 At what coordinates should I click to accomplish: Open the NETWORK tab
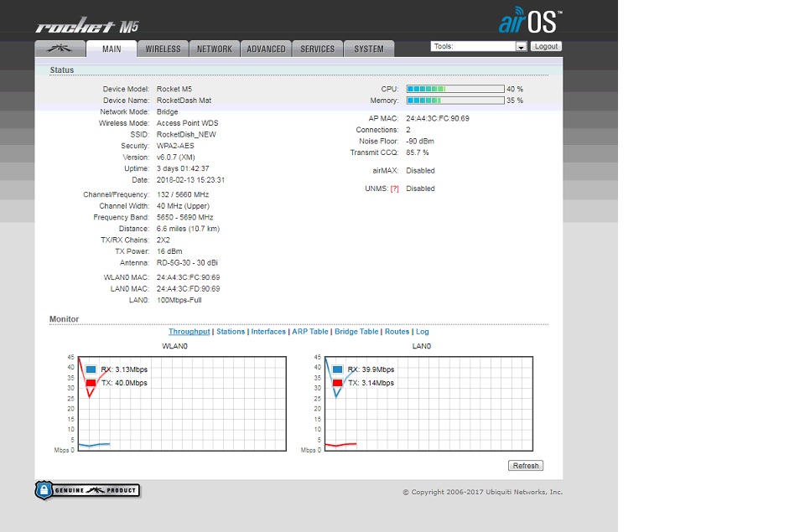pos(214,49)
